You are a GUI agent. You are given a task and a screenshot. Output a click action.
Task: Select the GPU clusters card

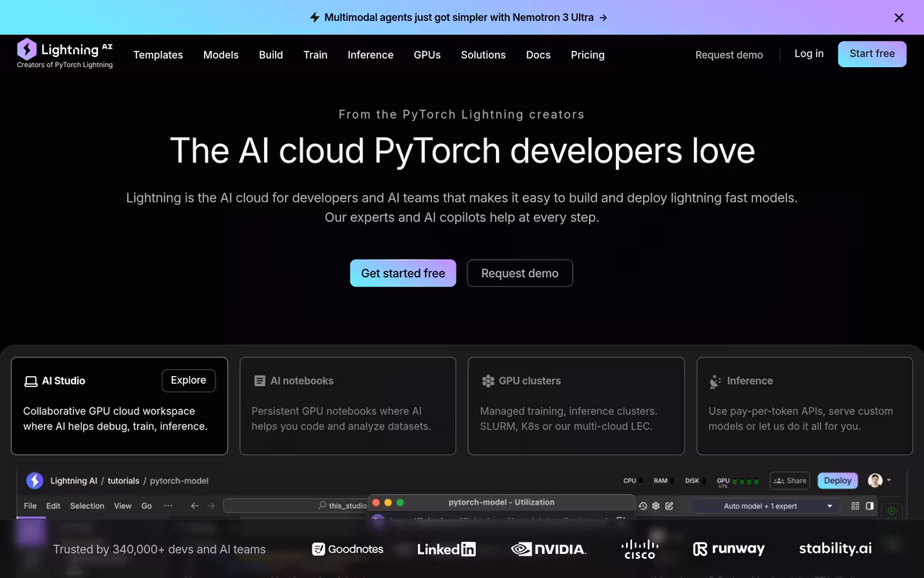pyautogui.click(x=576, y=405)
